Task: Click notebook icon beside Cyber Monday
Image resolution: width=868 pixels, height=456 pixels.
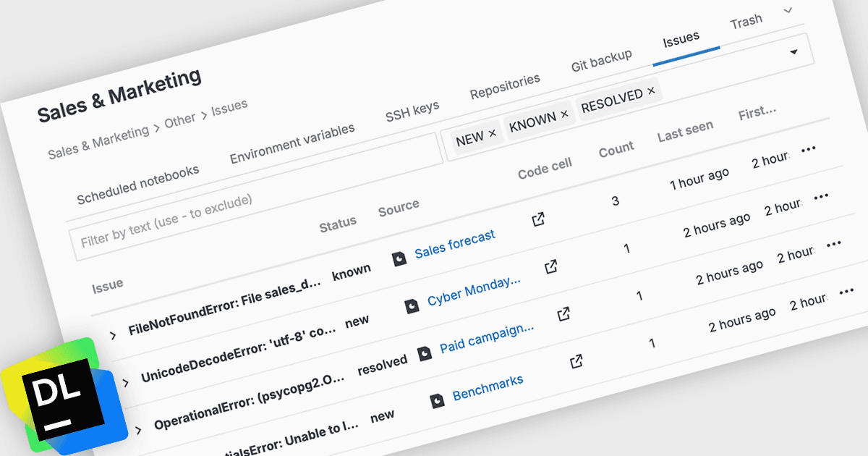Action: tap(412, 305)
